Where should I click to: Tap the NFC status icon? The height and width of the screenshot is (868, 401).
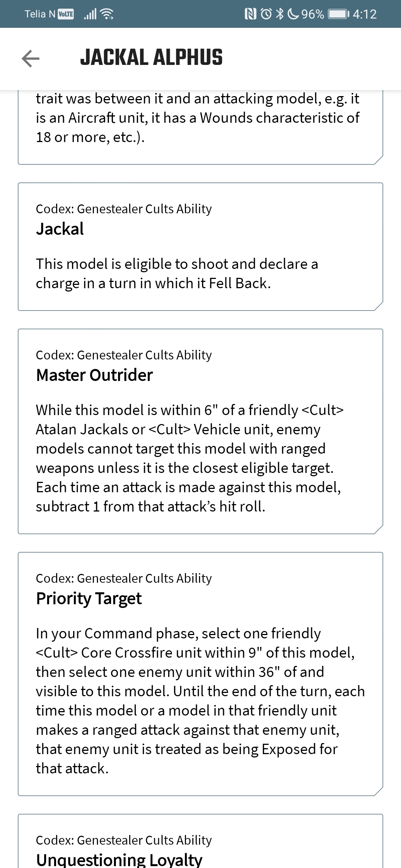(251, 14)
